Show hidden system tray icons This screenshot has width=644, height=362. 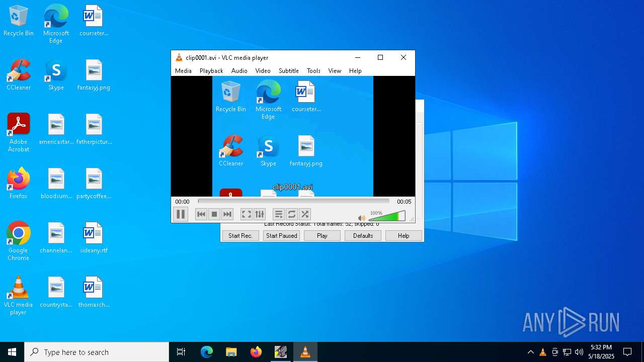[x=530, y=352]
